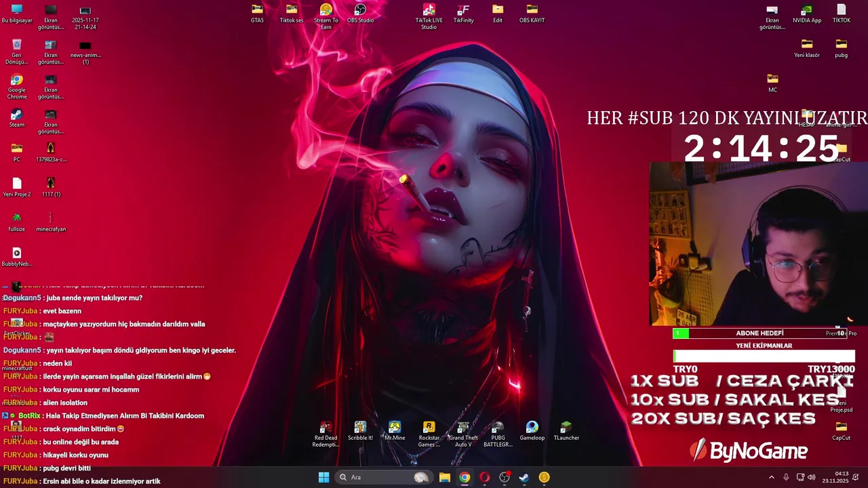Open Steam from the taskbar
Viewport: 868px width, 488px height.
(x=524, y=477)
